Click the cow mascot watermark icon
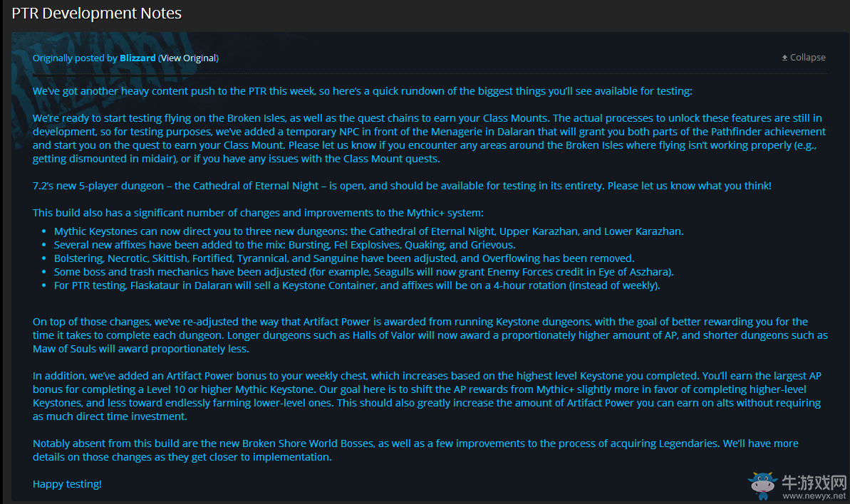This screenshot has height=504, width=850. [762, 484]
